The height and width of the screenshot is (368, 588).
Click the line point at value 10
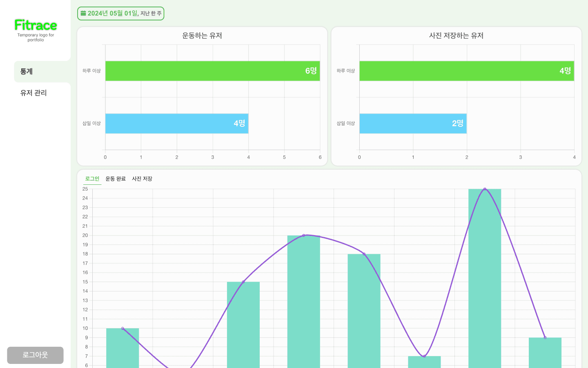122,328
